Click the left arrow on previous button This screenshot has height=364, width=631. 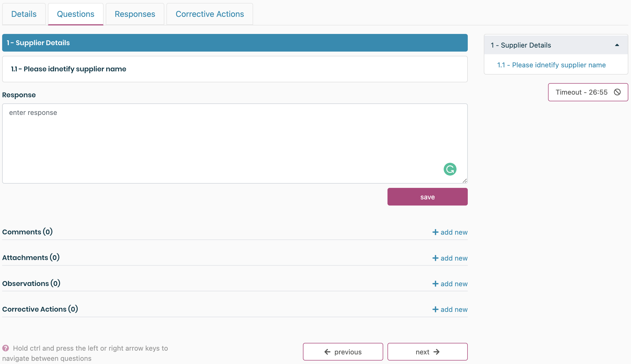[x=327, y=352]
